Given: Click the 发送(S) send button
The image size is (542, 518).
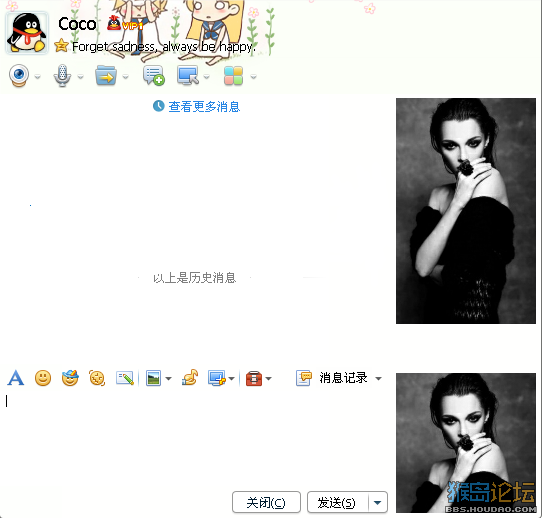Looking at the screenshot, I should [x=337, y=502].
